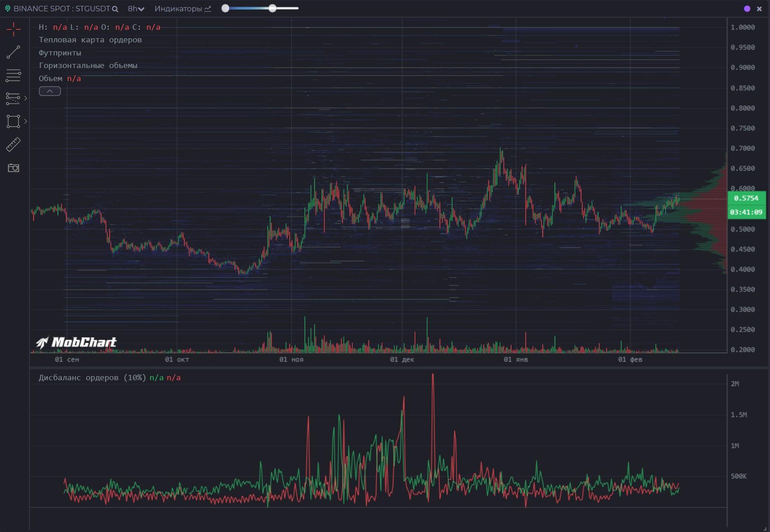Click the 01 окт date label on the time axis

(x=177, y=359)
